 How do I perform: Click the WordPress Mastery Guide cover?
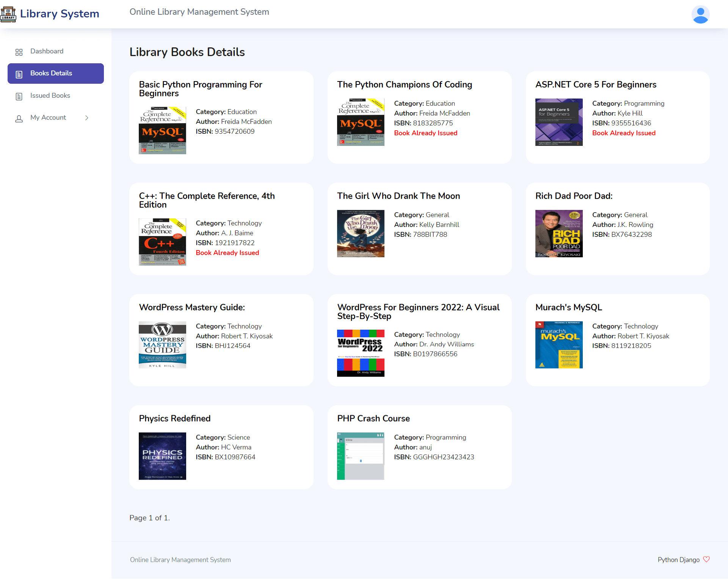click(x=162, y=345)
